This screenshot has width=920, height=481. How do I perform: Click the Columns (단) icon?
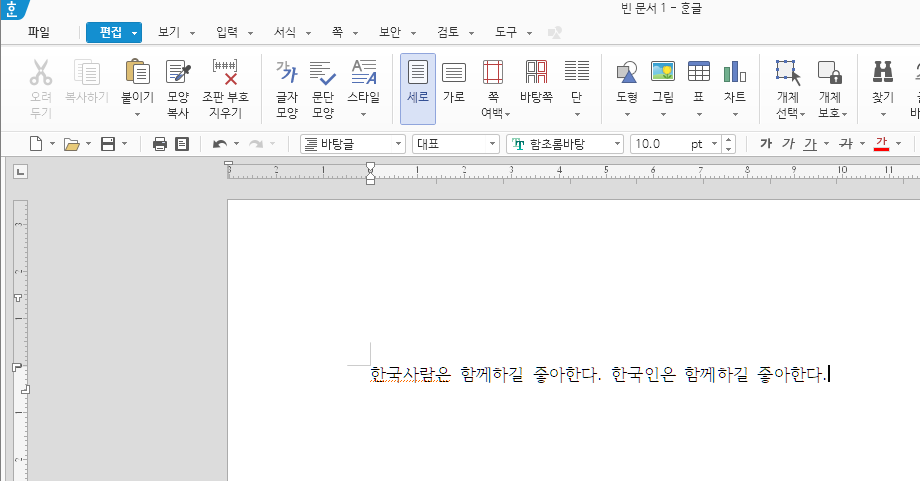[577, 71]
